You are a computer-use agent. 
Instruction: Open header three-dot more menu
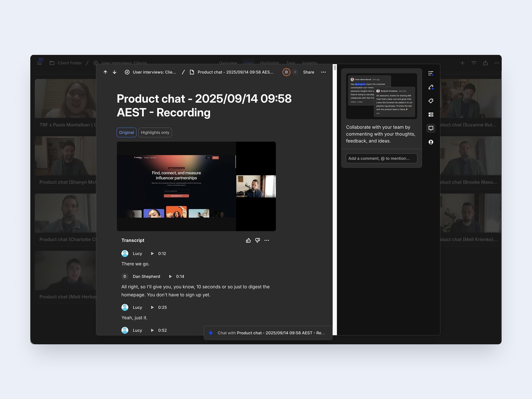click(497, 63)
